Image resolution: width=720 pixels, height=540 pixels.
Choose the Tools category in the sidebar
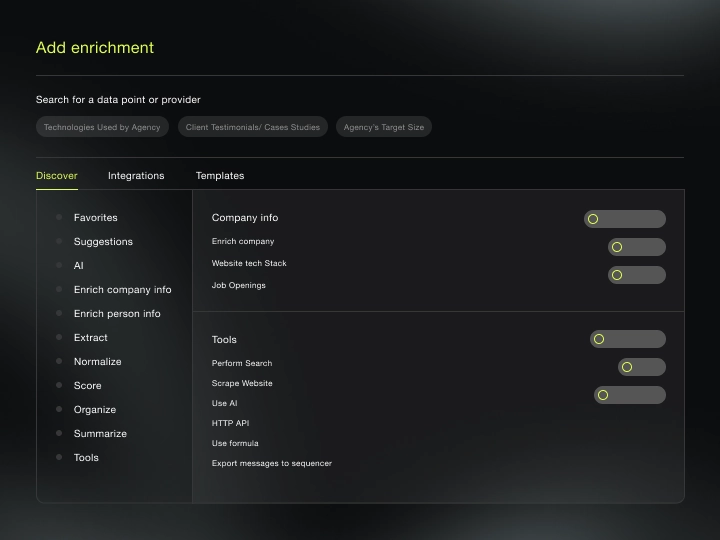[86, 457]
